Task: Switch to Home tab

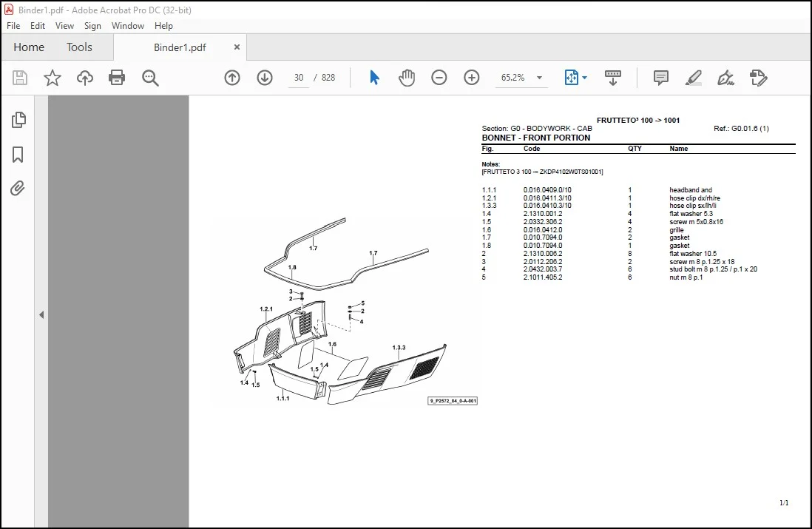Action: point(29,47)
